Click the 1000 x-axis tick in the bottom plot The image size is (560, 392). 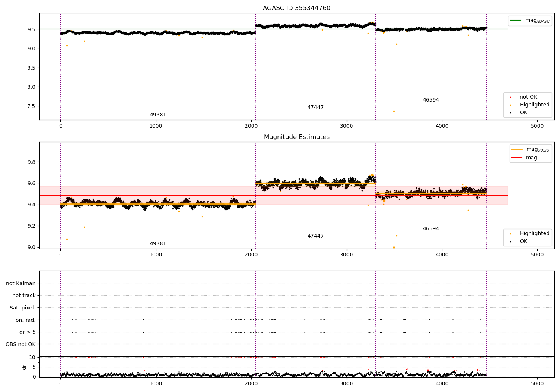coord(156,384)
